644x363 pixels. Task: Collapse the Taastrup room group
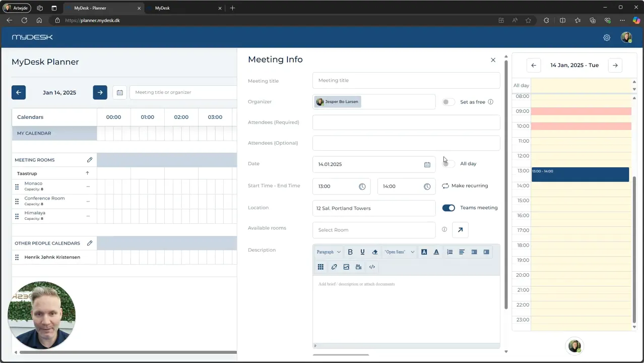(x=87, y=173)
